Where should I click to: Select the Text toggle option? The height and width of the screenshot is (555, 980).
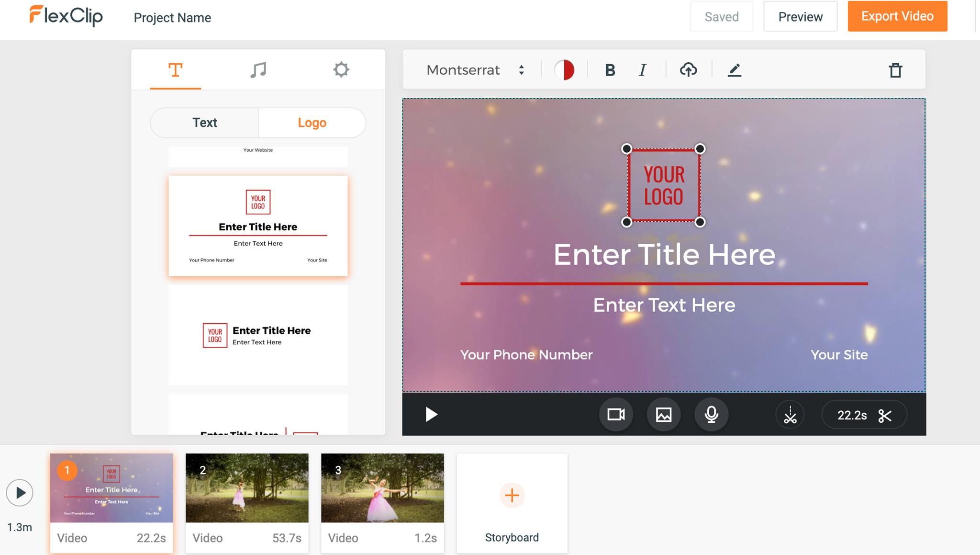tap(204, 123)
